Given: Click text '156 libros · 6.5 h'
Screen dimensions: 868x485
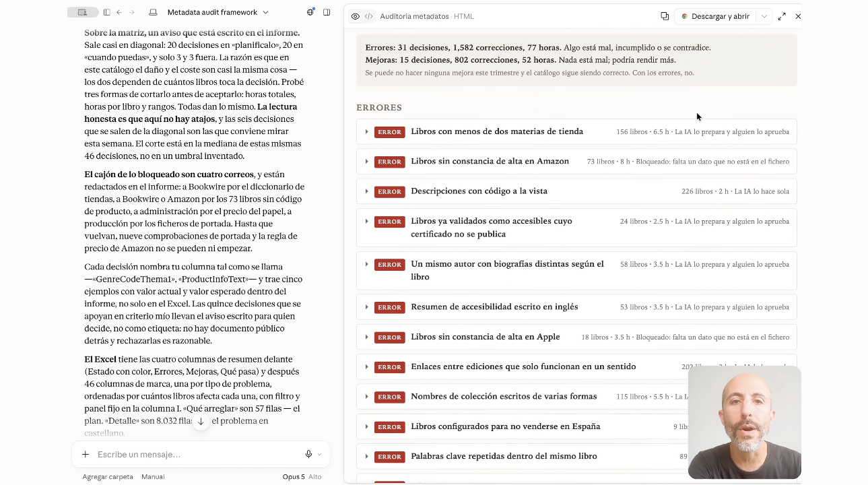Looking at the screenshot, I should [642, 132].
